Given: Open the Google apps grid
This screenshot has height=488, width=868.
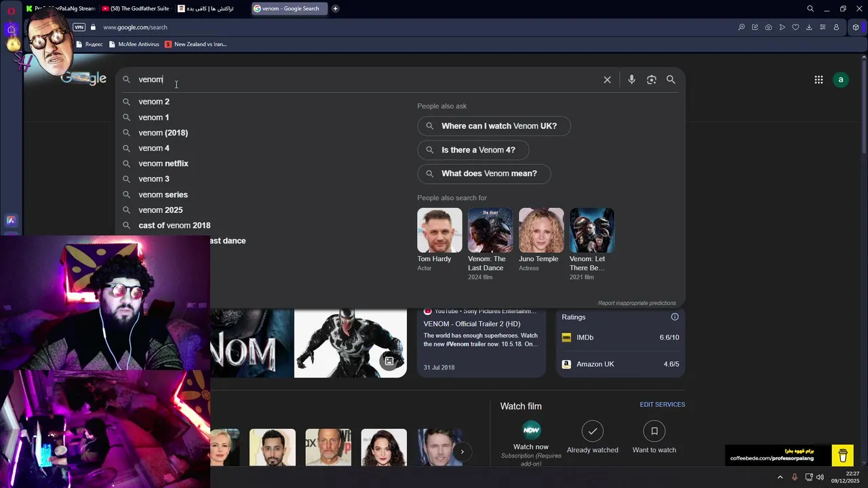Looking at the screenshot, I should point(818,79).
